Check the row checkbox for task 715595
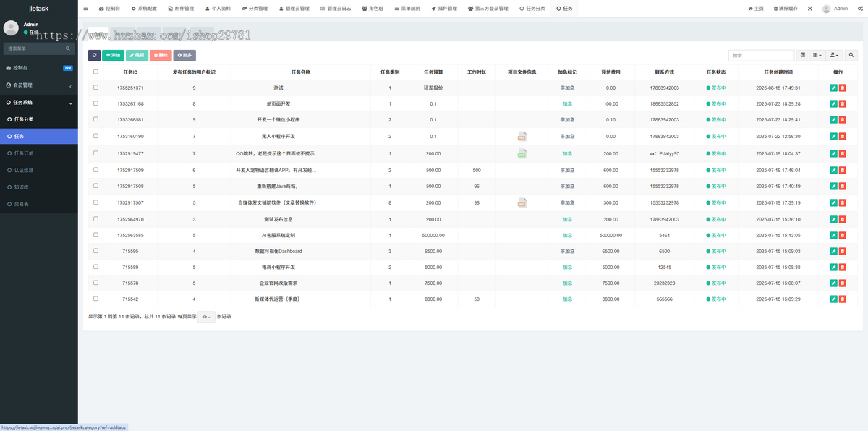 point(95,251)
